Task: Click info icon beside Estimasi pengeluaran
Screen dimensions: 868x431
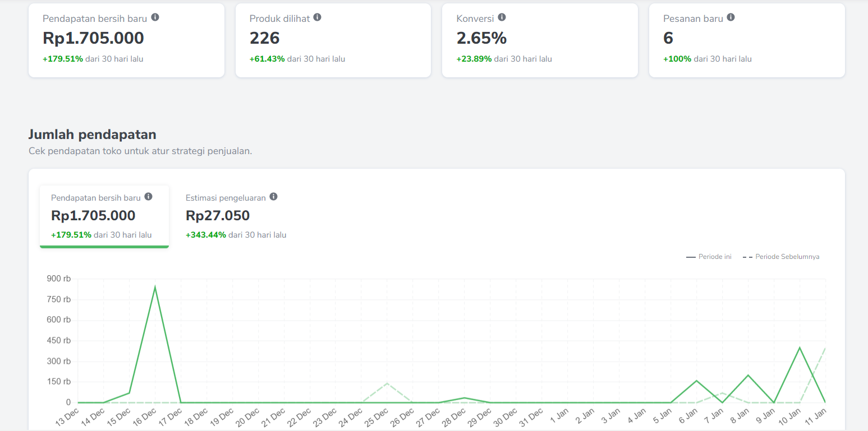Action: click(x=273, y=197)
